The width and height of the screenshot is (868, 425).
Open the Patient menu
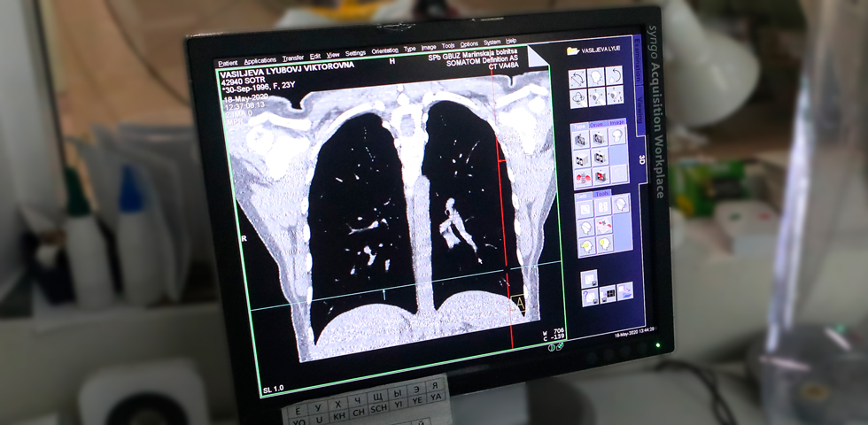(228, 63)
